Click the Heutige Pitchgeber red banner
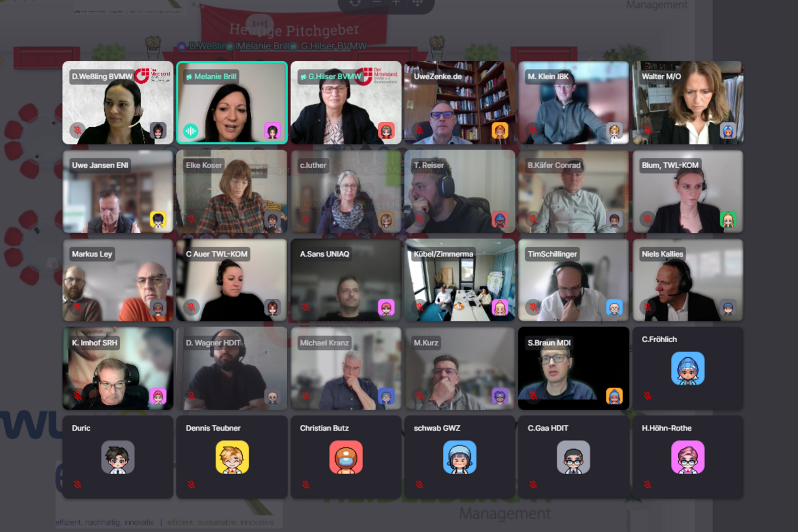This screenshot has width=798, height=532. coord(294,30)
